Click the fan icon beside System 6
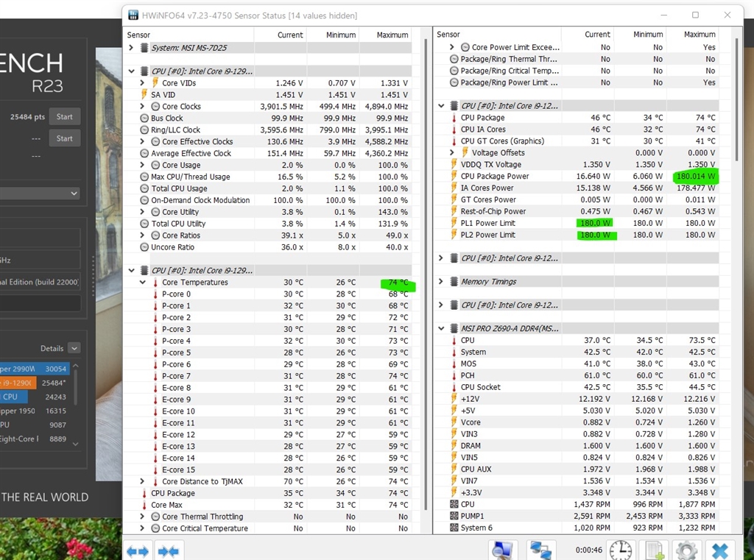 point(454,528)
